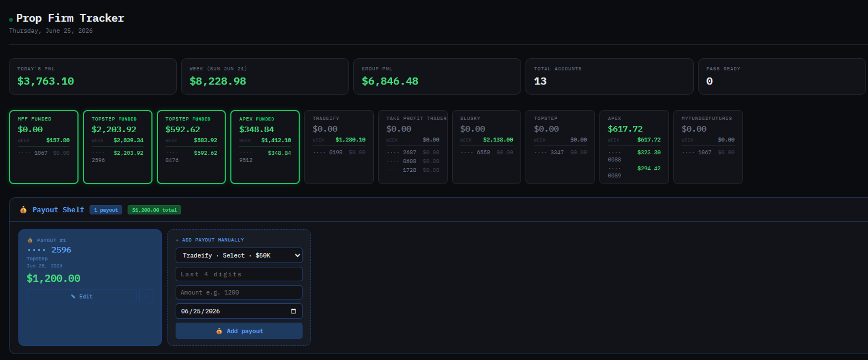Click account row 6558 in Blusky
The width and height of the screenshot is (868, 360).
pos(487,152)
